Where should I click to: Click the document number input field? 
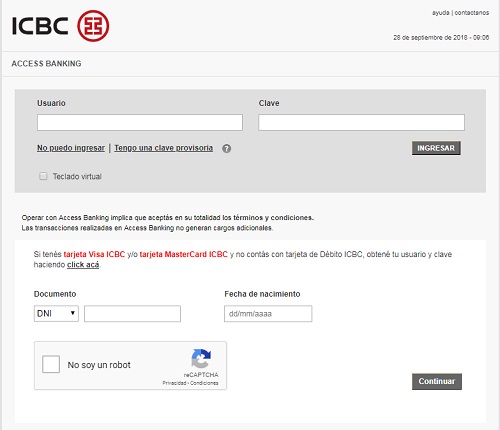click(132, 314)
